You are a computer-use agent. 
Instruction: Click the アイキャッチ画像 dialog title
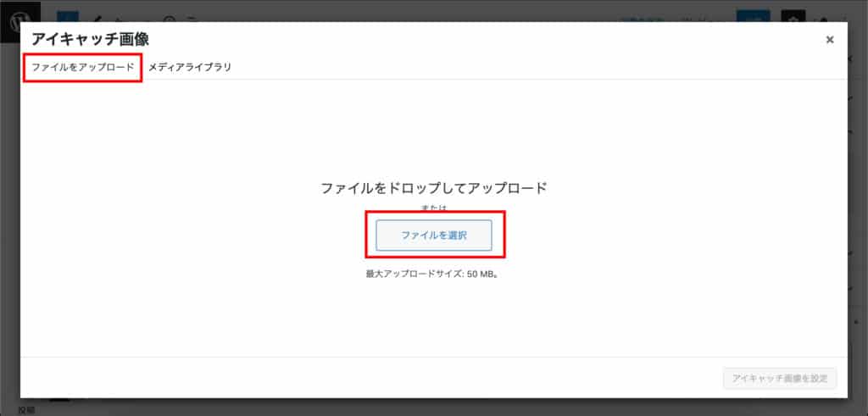(90, 39)
